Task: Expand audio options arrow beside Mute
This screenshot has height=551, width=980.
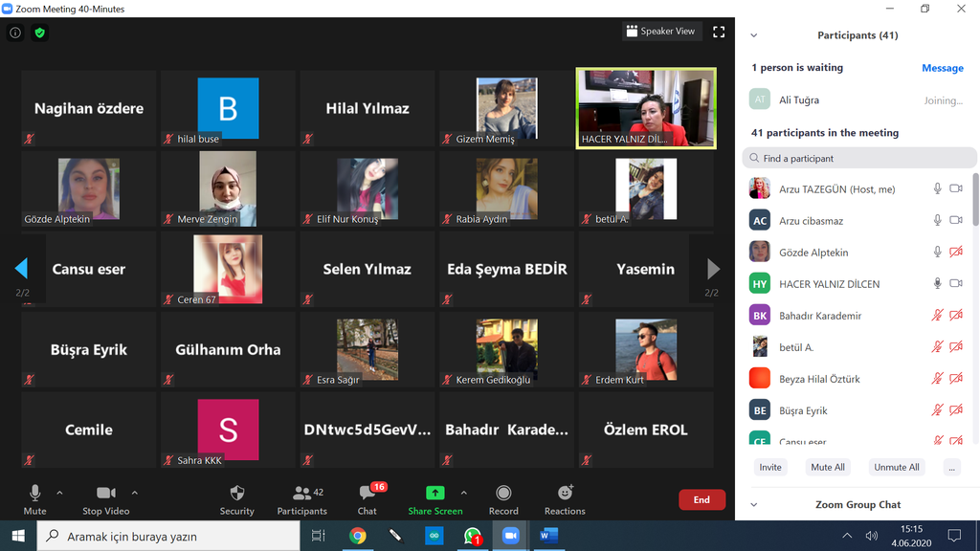Action: (x=59, y=494)
